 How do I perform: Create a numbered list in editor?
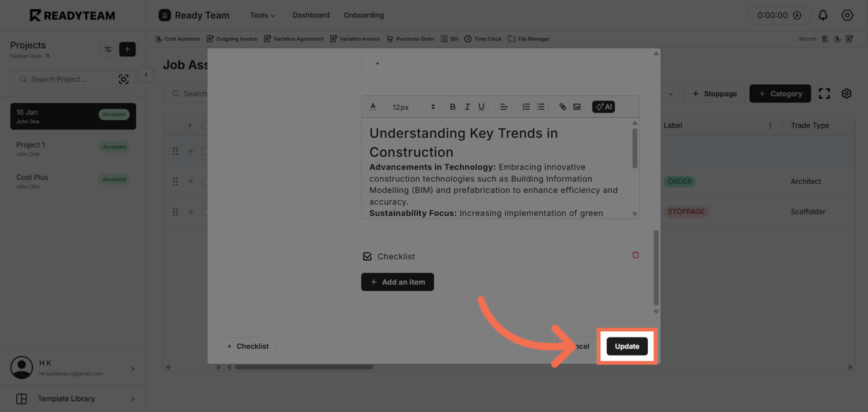click(526, 107)
